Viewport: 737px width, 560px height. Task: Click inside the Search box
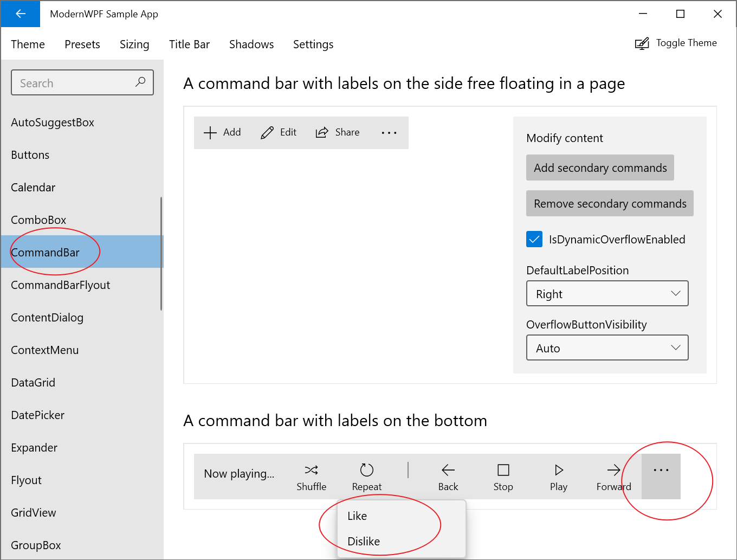tap(76, 82)
